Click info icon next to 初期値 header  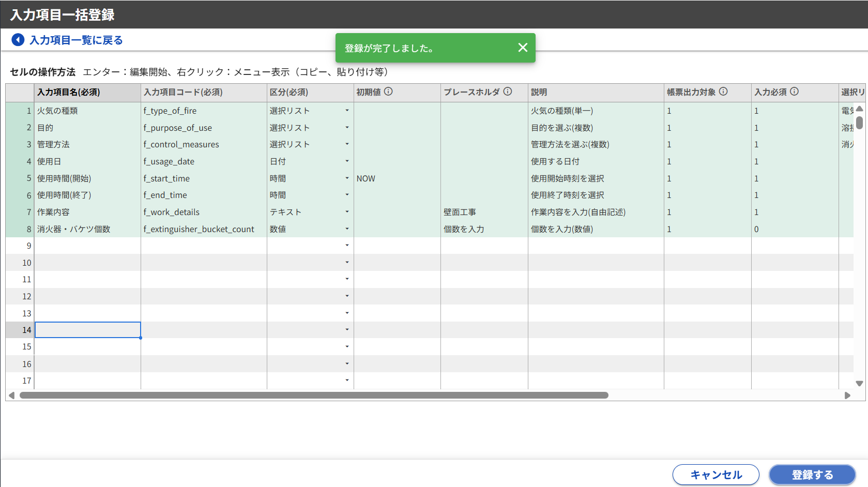(x=388, y=92)
